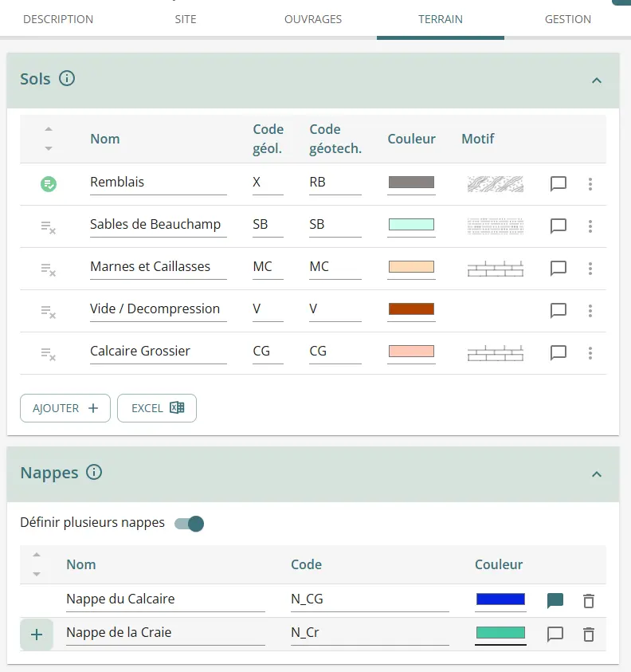Viewport: 631px width, 672px height.
Task: Click comment icon for Nappe du Calcaire
Action: 555,601
